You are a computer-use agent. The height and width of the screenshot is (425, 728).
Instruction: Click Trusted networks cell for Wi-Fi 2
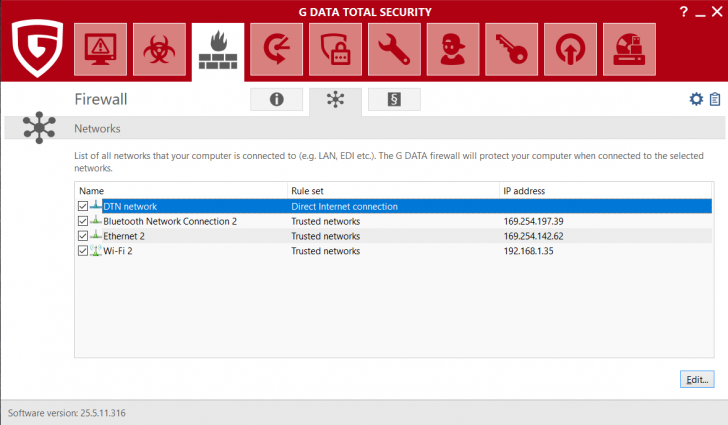pyautogui.click(x=325, y=251)
